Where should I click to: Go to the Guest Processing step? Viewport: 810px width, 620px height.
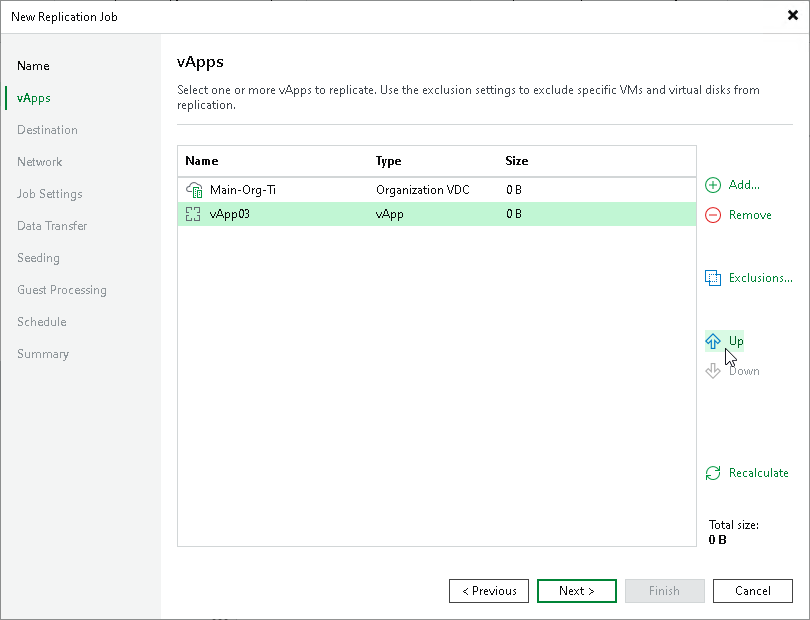61,290
